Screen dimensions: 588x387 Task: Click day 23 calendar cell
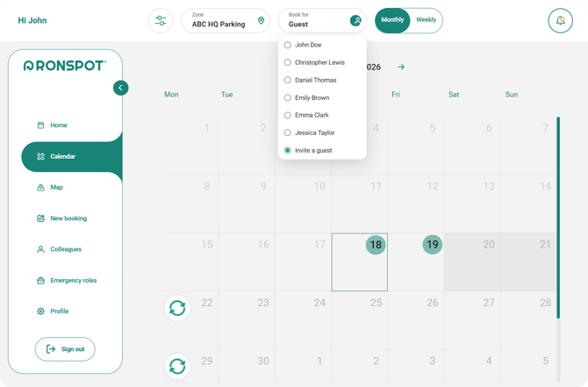[x=247, y=320]
